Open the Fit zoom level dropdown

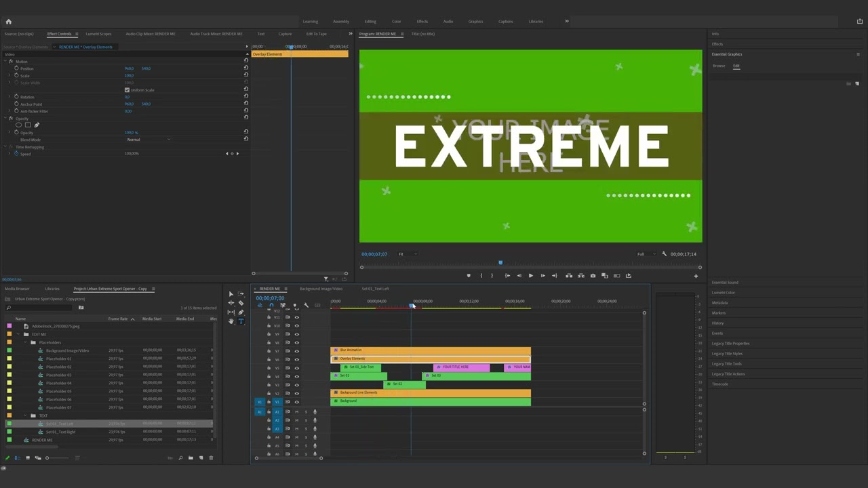[x=407, y=254]
